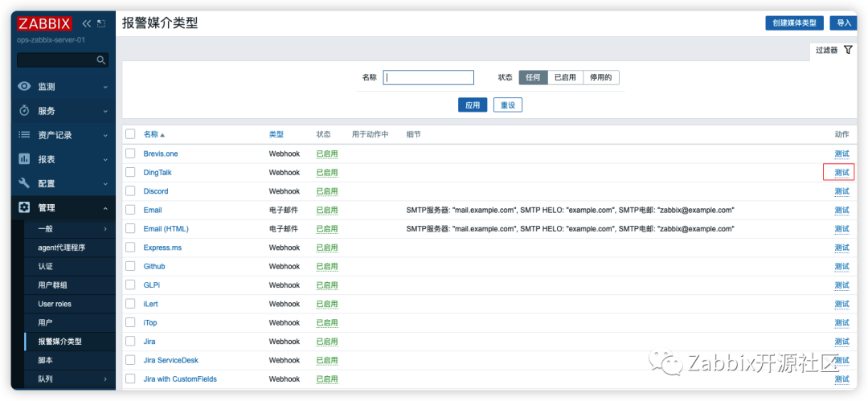Expand the 报表 menu section
The height and width of the screenshot is (401, 868).
pyautogui.click(x=105, y=159)
